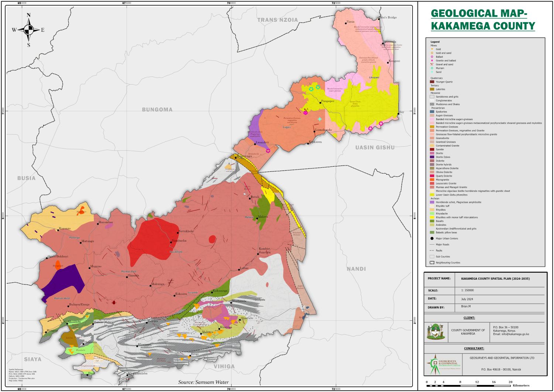This screenshot has width=554, height=392.
Task: Click the Epidiorites blue legend swatch
Action: point(432,112)
